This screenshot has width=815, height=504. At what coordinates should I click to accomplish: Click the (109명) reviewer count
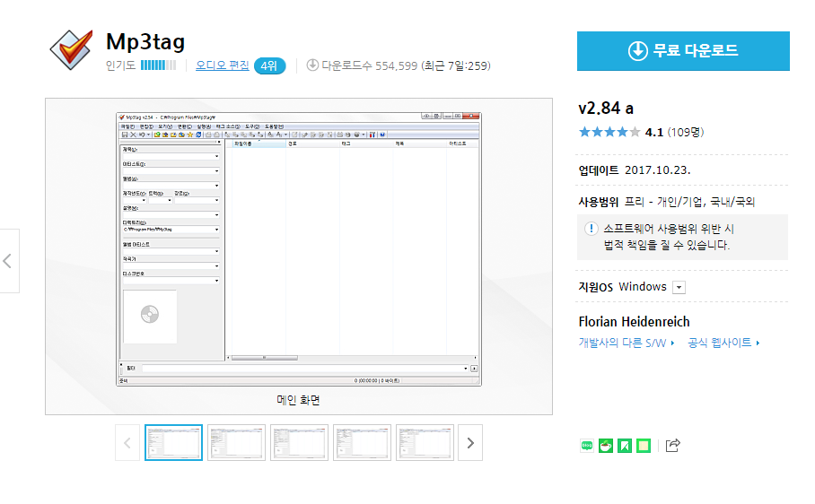click(x=686, y=133)
